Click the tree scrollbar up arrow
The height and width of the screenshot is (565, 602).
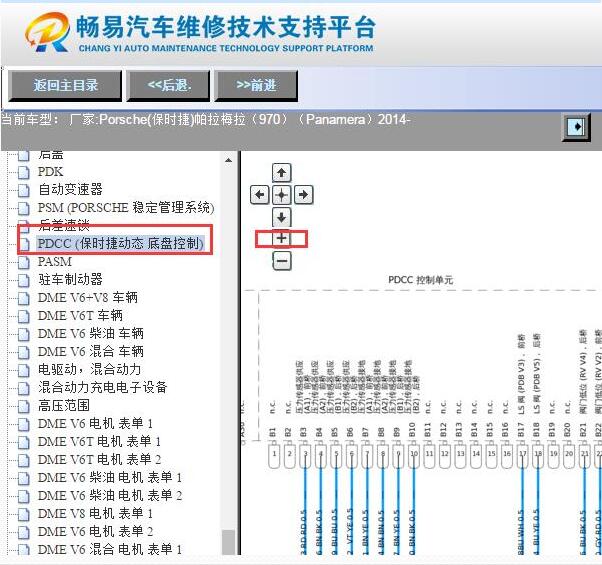(x=228, y=160)
